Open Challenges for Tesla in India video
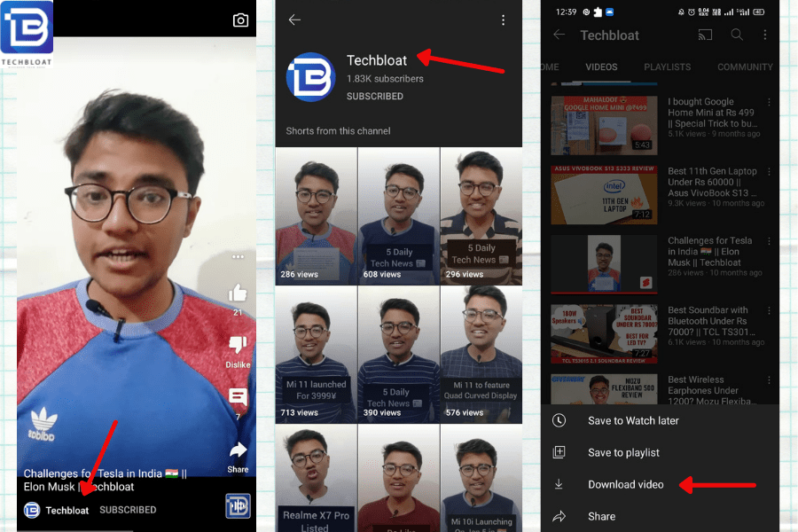 (x=604, y=264)
